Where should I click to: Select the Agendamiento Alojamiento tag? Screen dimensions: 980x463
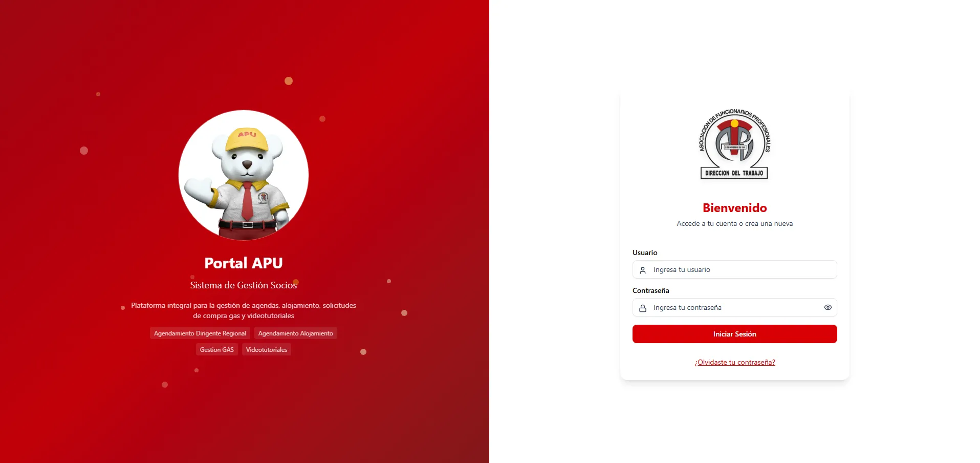point(296,333)
